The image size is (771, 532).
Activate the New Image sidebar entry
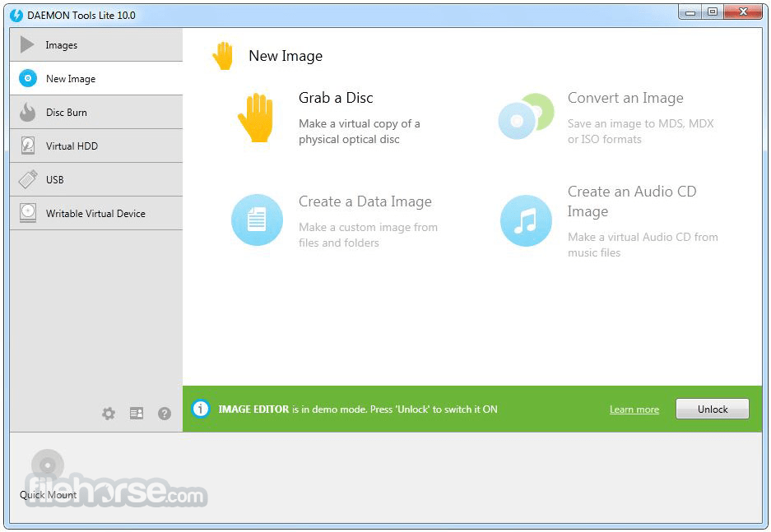70,78
